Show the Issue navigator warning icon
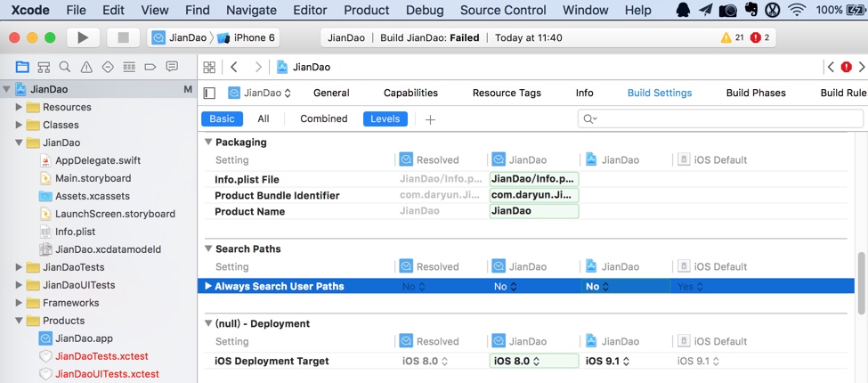Screen dimensions: 868x383 click(86, 67)
